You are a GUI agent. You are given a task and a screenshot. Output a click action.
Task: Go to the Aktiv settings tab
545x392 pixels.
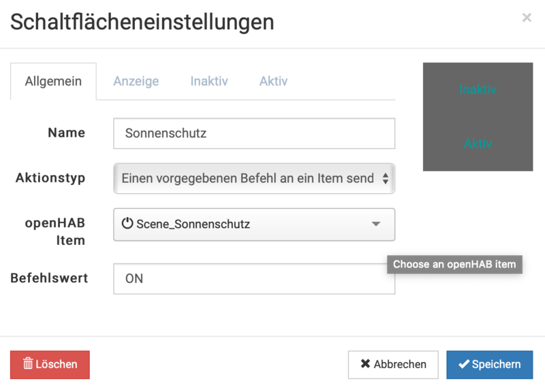(x=273, y=81)
